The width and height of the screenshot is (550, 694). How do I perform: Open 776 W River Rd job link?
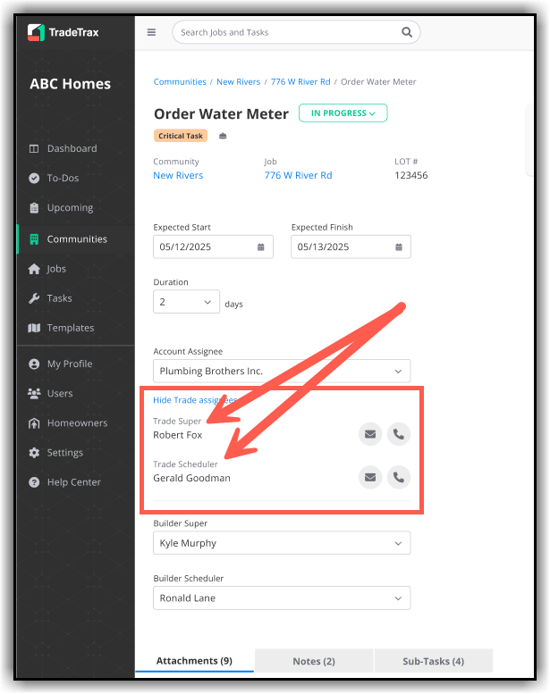[x=298, y=176]
